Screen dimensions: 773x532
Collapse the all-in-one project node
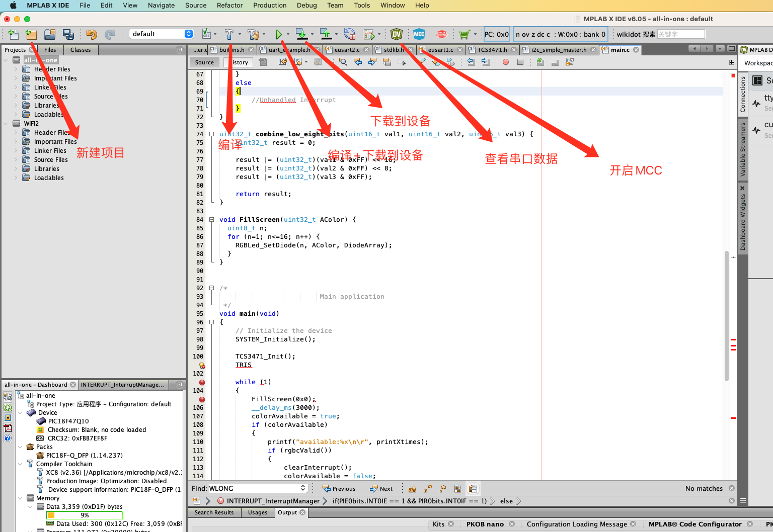(x=6, y=60)
